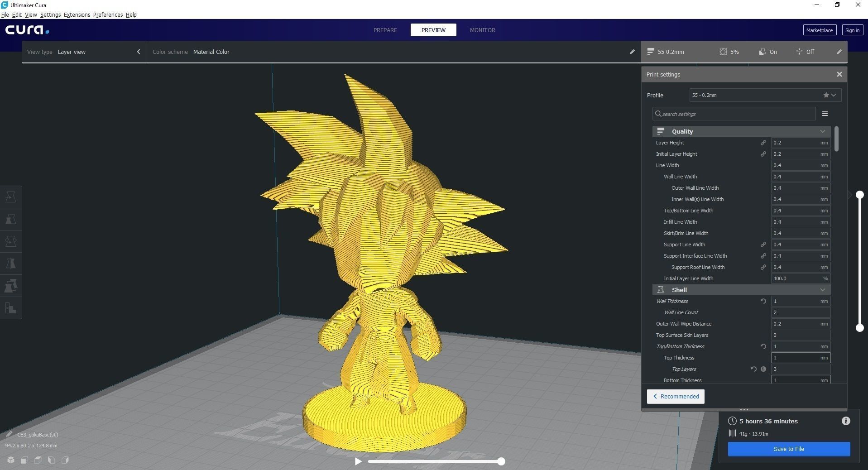Select the Mirror tool in left toolbar
This screenshot has width=868, height=470.
tap(11, 264)
